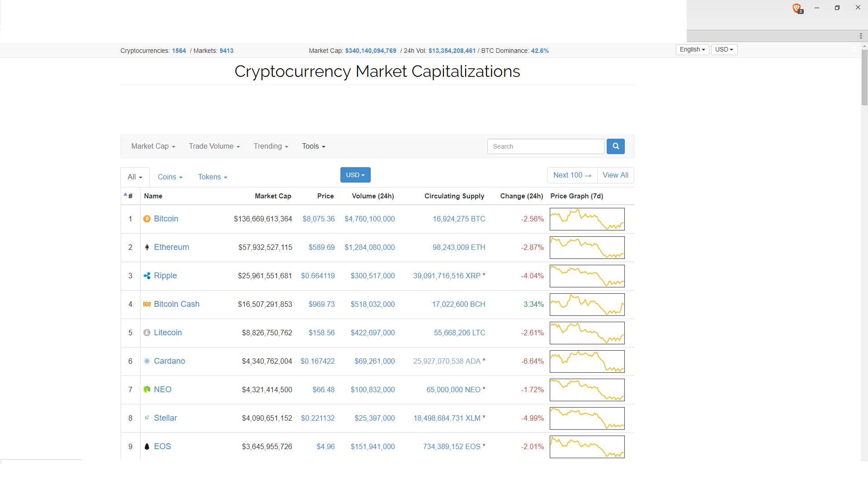Open the Brave shields icon
Viewport: 868px width, 488px height.
797,8
